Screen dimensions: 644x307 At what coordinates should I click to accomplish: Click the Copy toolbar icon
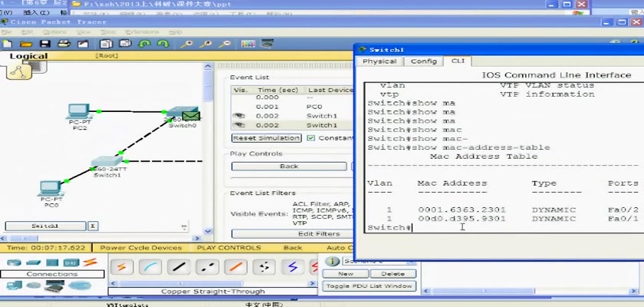point(107,44)
